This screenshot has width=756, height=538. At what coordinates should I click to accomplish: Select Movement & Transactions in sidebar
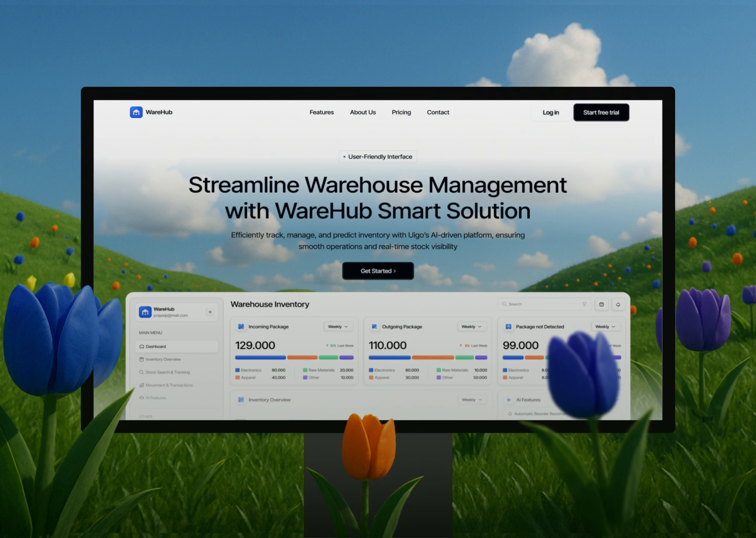(x=169, y=385)
